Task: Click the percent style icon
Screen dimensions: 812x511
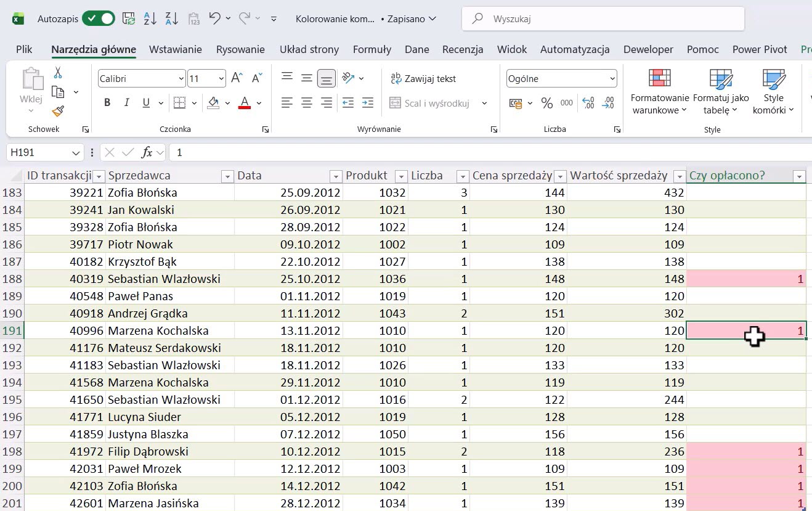Action: pyautogui.click(x=547, y=103)
